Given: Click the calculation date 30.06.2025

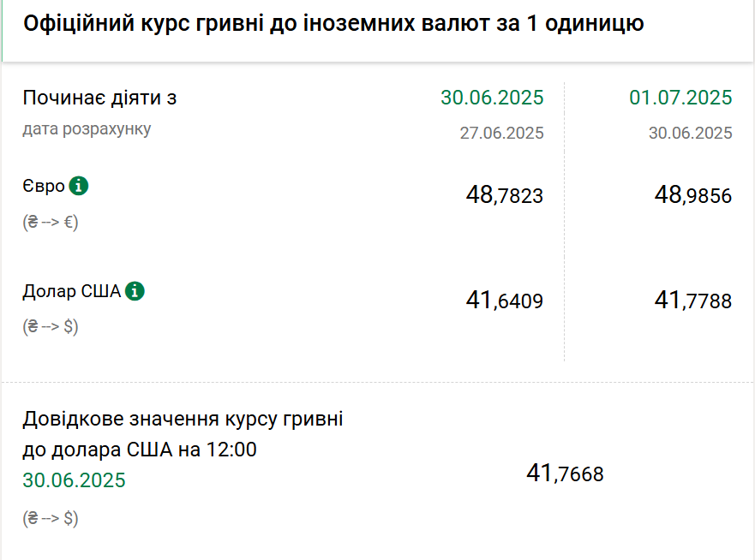Looking at the screenshot, I should [x=691, y=133].
